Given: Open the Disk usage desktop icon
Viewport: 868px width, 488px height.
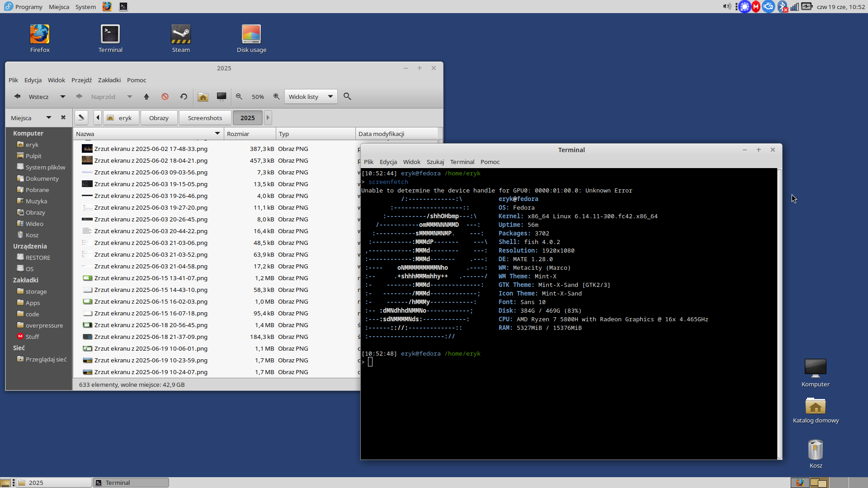Looking at the screenshot, I should [x=251, y=39].
